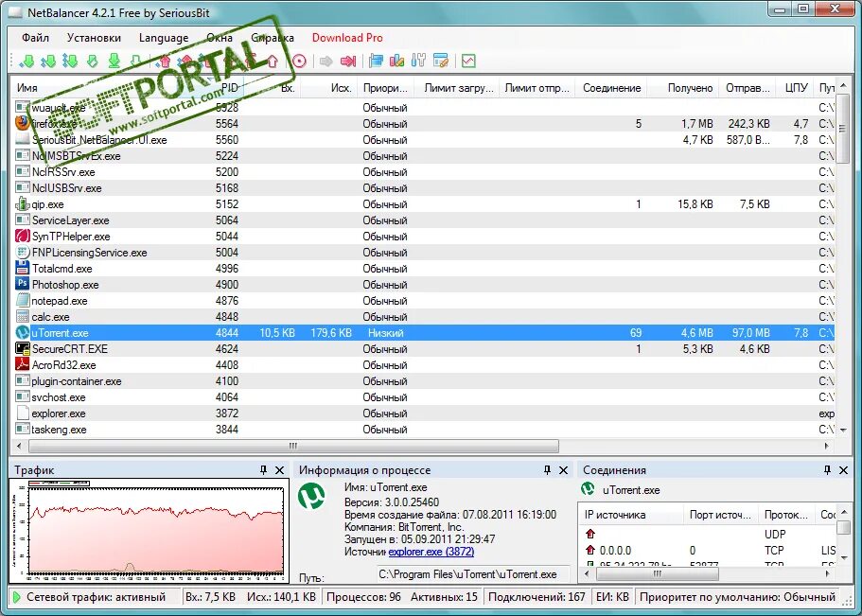This screenshot has width=862, height=616.
Task: Open the Справка menu
Action: tap(273, 38)
